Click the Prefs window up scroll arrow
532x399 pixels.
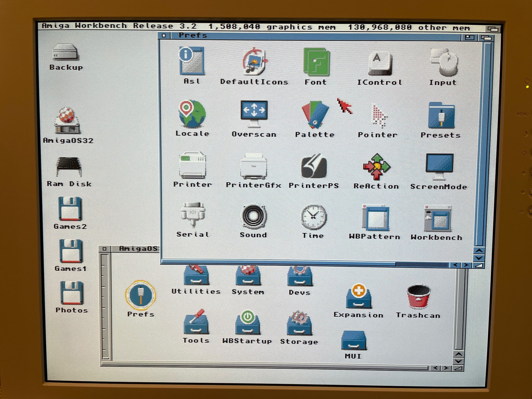tap(479, 251)
